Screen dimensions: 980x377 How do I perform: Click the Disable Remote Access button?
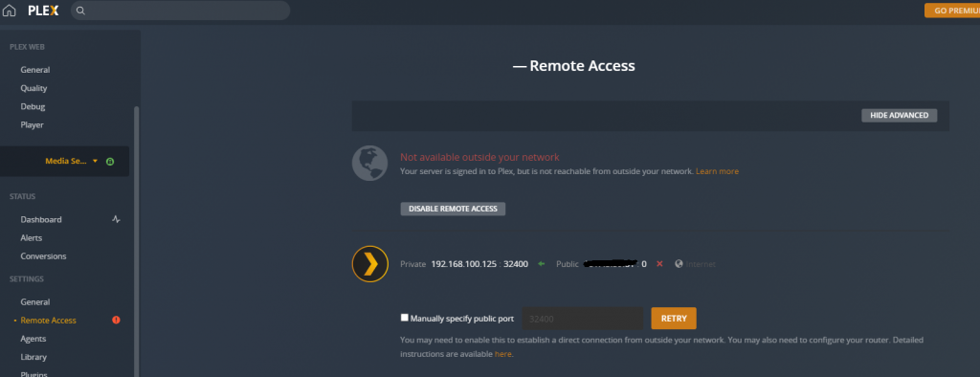453,209
